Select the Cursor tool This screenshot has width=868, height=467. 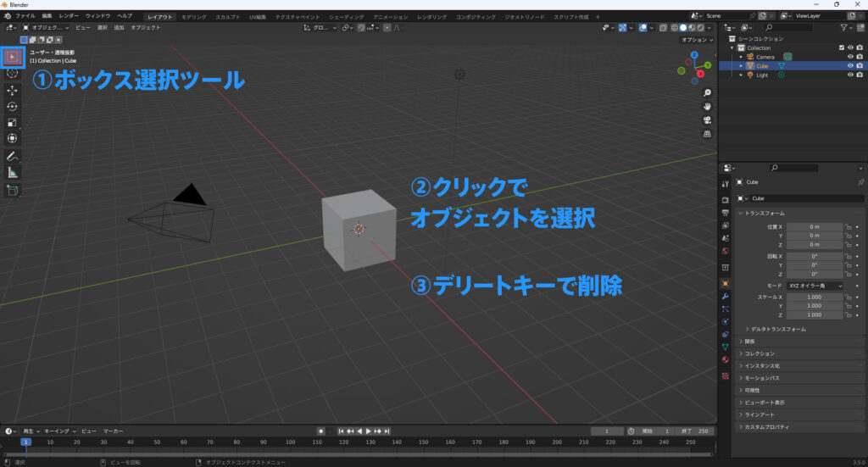click(12, 73)
